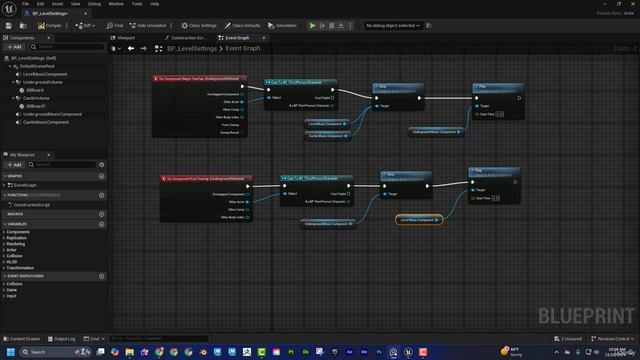Open the Edit menu
The image size is (640, 360).
coord(40,4)
